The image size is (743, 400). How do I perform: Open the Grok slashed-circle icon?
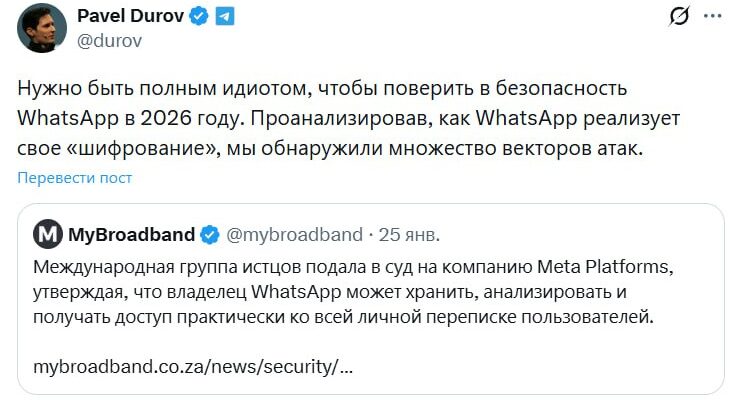click(680, 16)
